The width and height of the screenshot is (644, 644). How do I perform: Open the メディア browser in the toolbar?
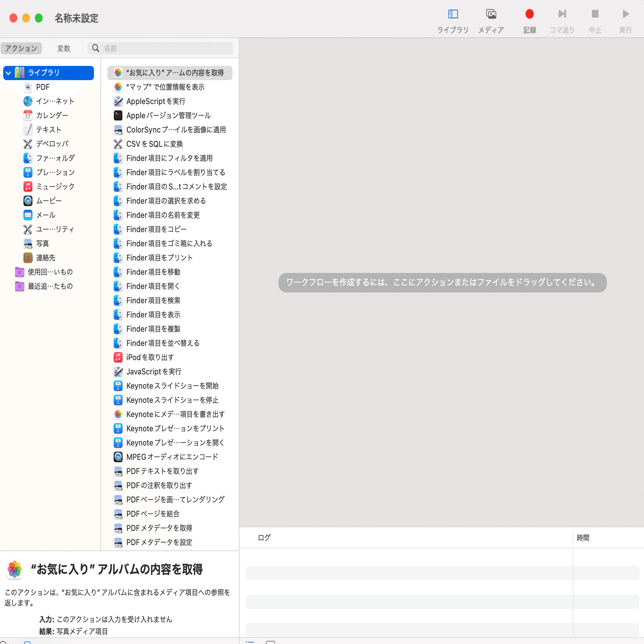click(491, 21)
